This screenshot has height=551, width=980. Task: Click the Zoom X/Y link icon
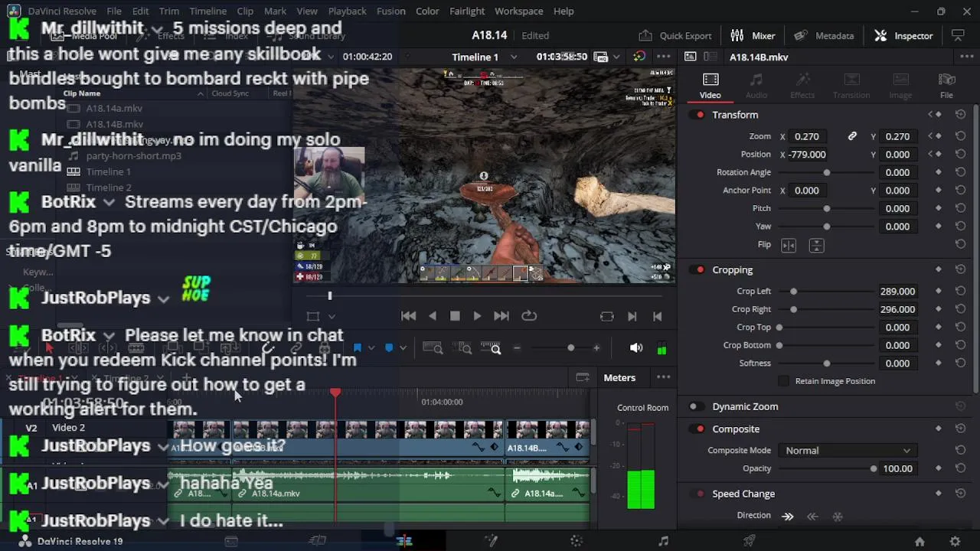pyautogui.click(x=852, y=136)
